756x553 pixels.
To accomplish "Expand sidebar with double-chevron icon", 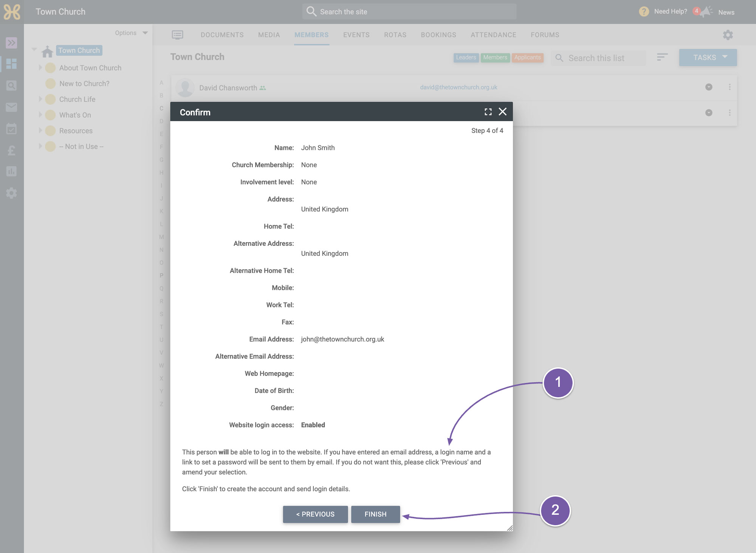I will (x=11, y=43).
